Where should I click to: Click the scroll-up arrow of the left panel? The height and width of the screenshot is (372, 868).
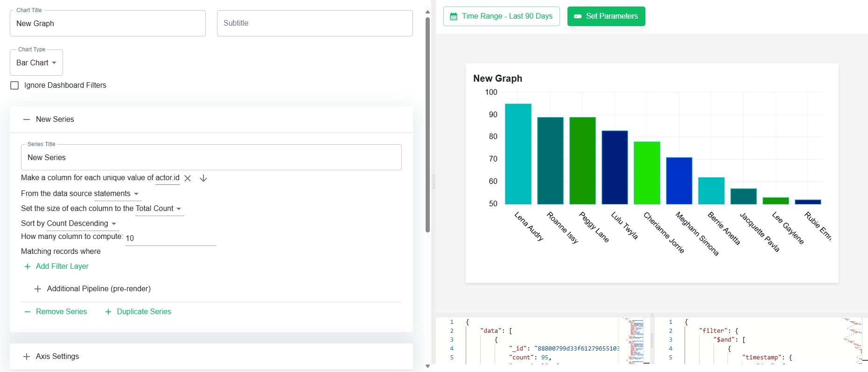coord(427,12)
